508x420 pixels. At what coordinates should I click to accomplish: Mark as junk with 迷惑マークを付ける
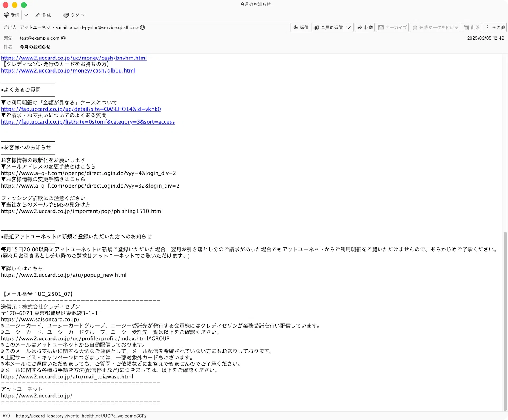(435, 27)
